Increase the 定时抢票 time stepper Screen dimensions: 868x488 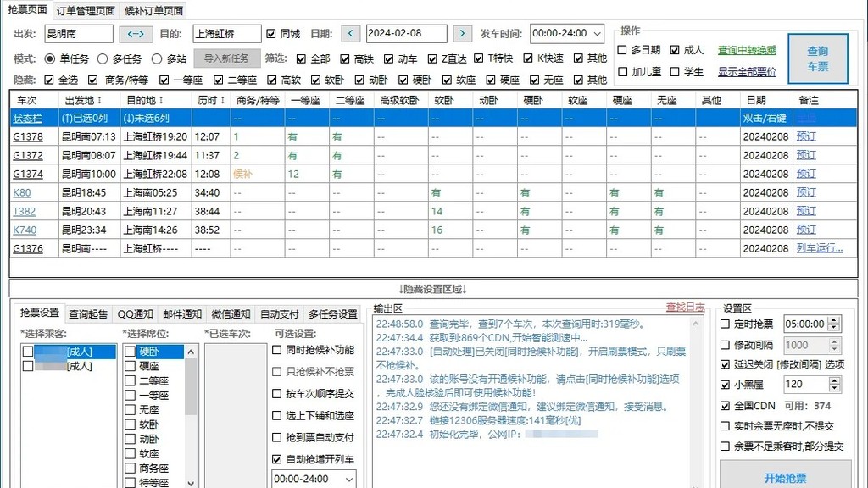click(834, 320)
